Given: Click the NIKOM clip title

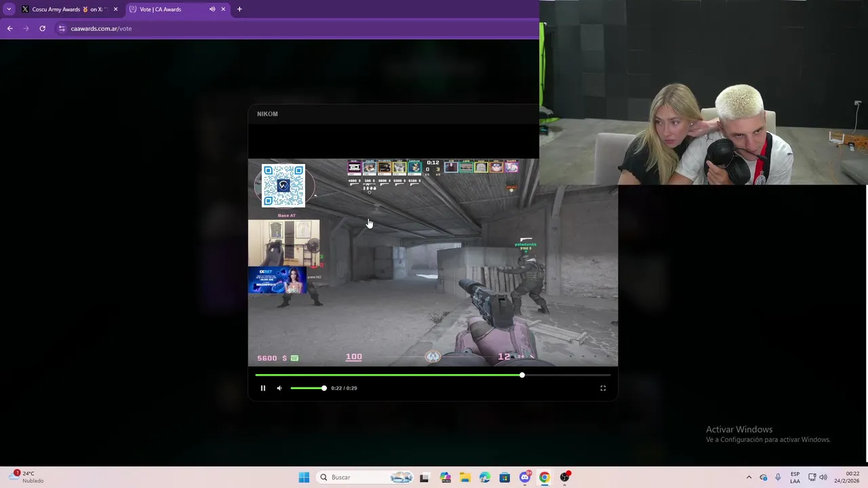Looking at the screenshot, I should pyautogui.click(x=267, y=114).
